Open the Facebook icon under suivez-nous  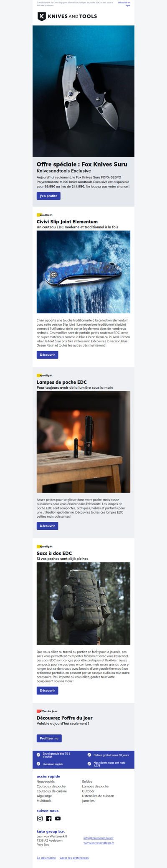[49, 818]
